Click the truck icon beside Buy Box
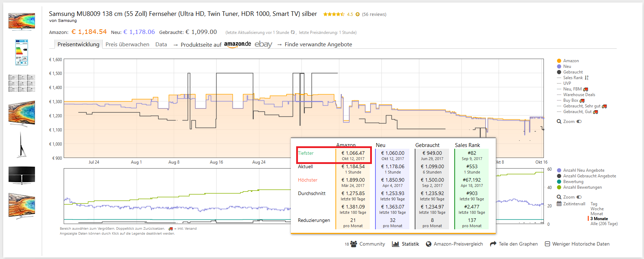644x259 pixels. pyautogui.click(x=582, y=101)
